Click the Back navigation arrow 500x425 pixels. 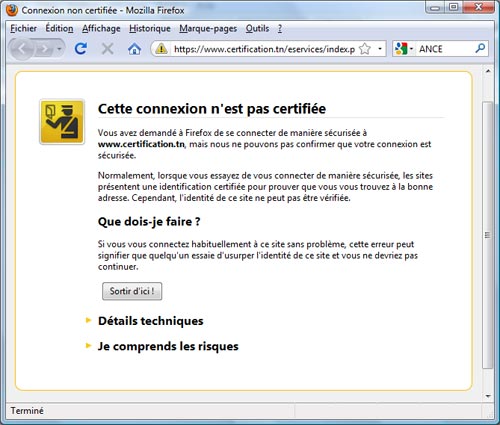click(22, 49)
